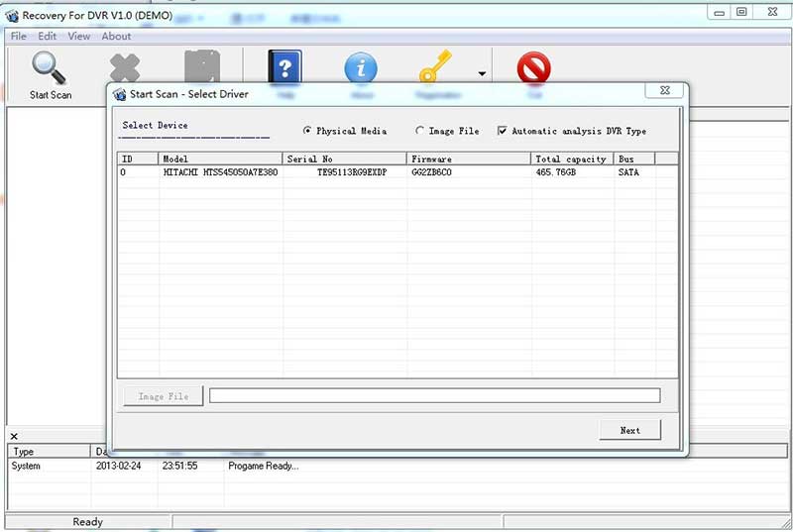Click the red prohibited Exit icon
This screenshot has width=793, height=532.
point(533,67)
